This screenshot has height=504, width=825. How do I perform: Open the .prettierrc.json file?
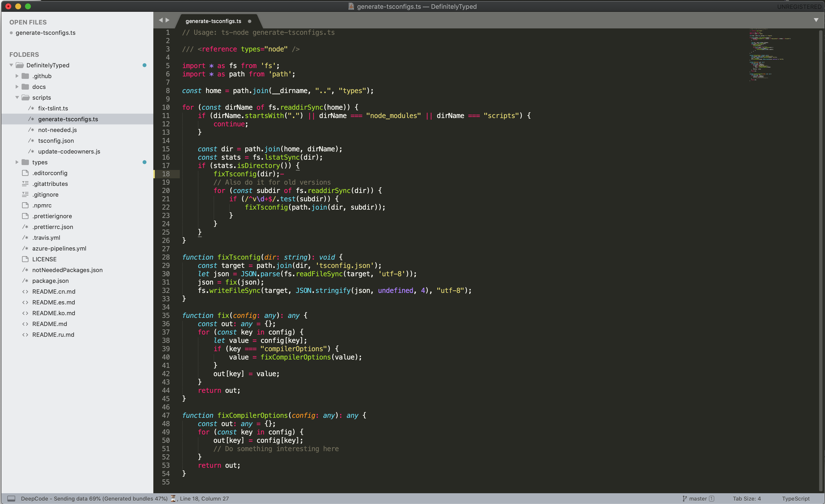(53, 227)
